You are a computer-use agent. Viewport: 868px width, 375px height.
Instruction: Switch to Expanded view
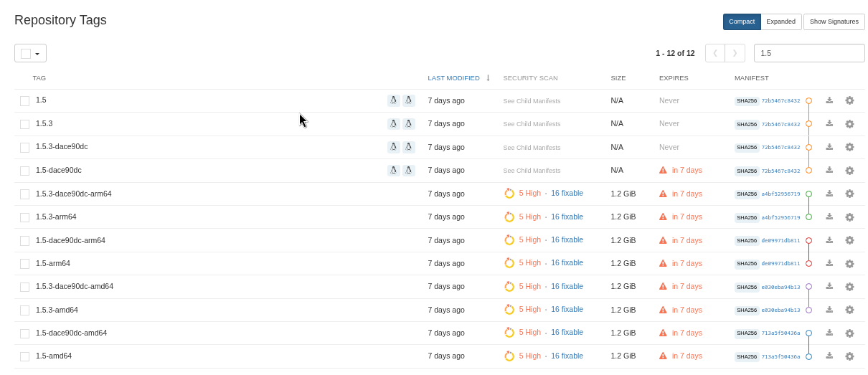pyautogui.click(x=780, y=22)
